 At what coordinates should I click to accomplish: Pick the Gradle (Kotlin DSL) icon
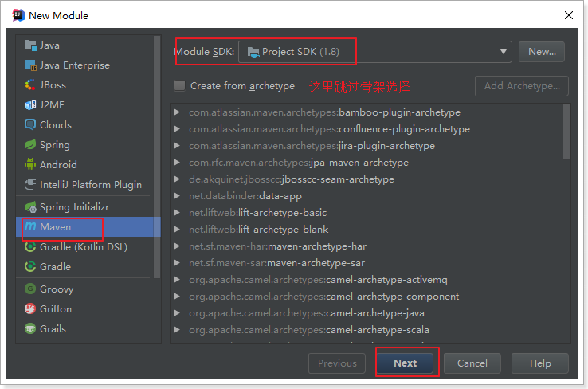pos(30,247)
